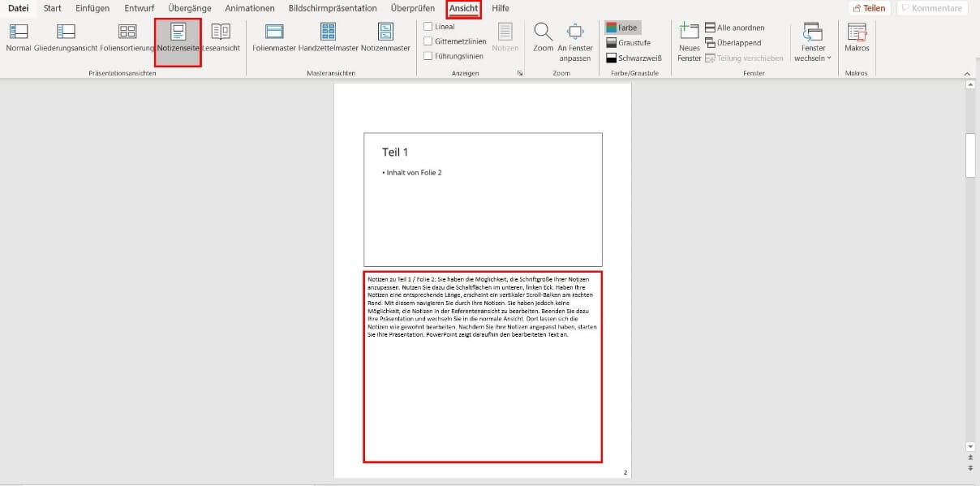Open a Neues Fenster
The height and width of the screenshot is (486, 980).
689,42
